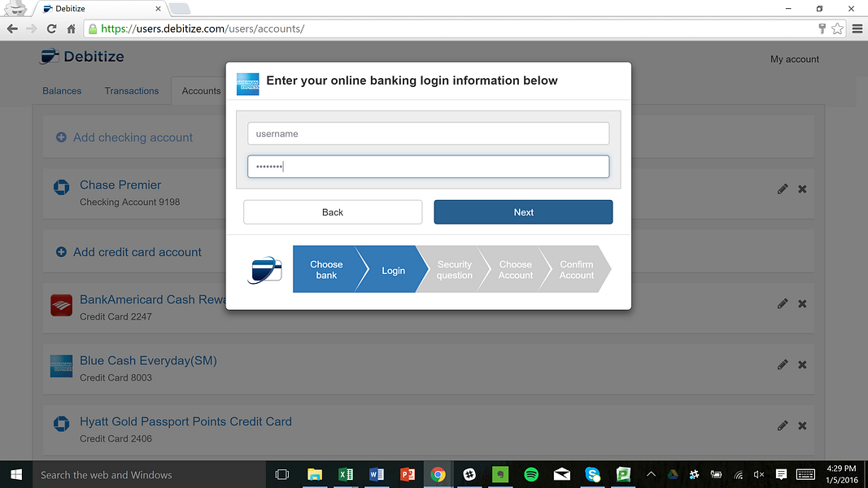Select the Choose bank step
This screenshot has height=488, width=868.
[326, 269]
